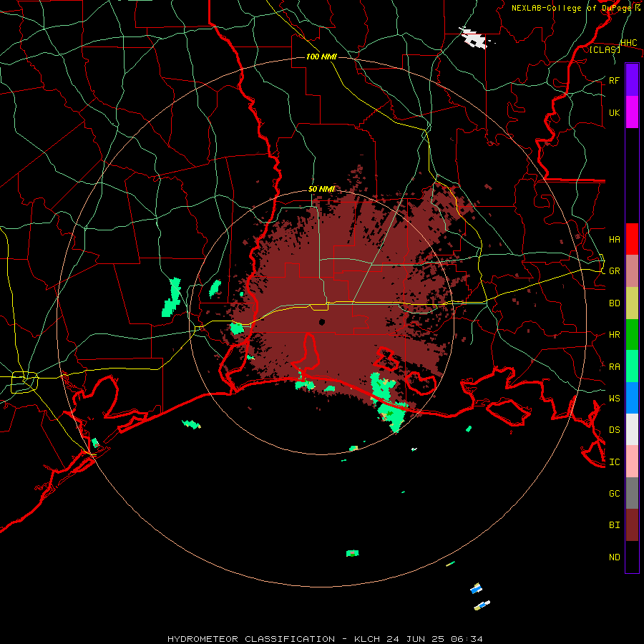Click the "HYDROMETEOR CLASSIFICATION" title text
644x644 pixels.
pos(251,639)
